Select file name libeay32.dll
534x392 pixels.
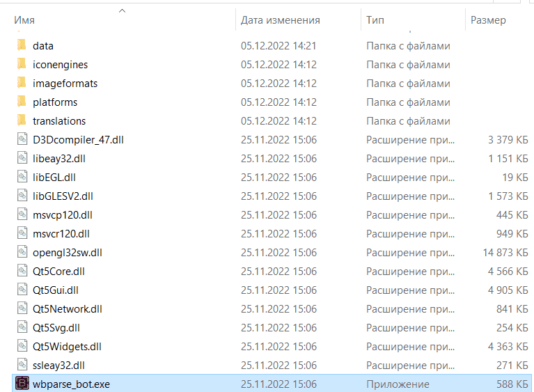coord(59,159)
